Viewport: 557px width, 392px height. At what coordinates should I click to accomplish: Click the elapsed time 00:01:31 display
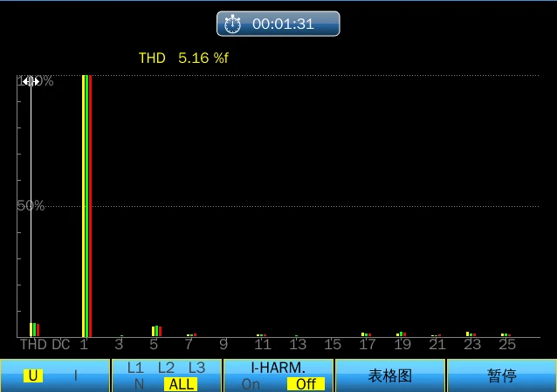tap(283, 24)
